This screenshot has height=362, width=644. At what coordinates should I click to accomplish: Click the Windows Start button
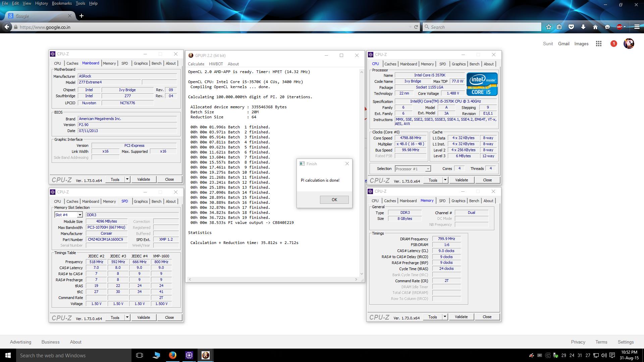[x=8, y=355]
